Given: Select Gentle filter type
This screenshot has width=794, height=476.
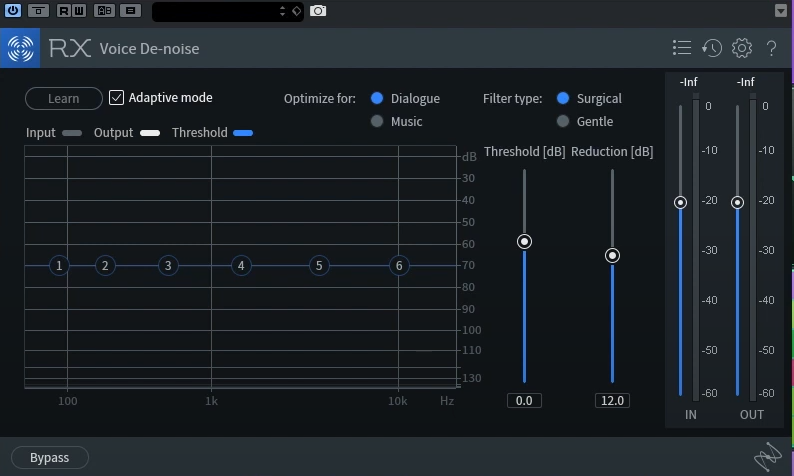Looking at the screenshot, I should click(x=563, y=121).
